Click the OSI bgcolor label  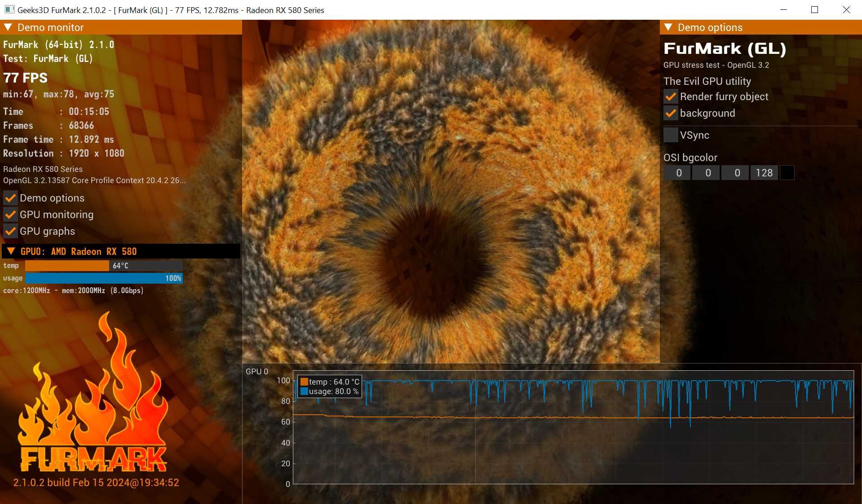coord(690,158)
